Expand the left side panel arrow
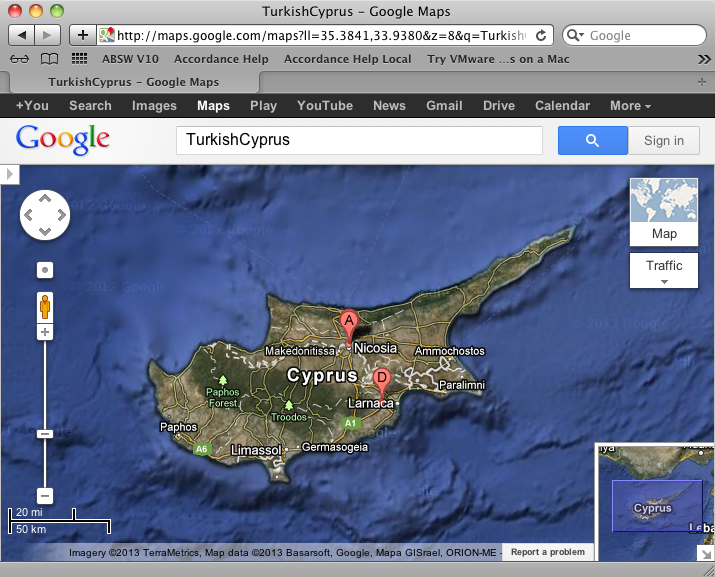Viewport: 715px width, 577px height. tap(10, 175)
